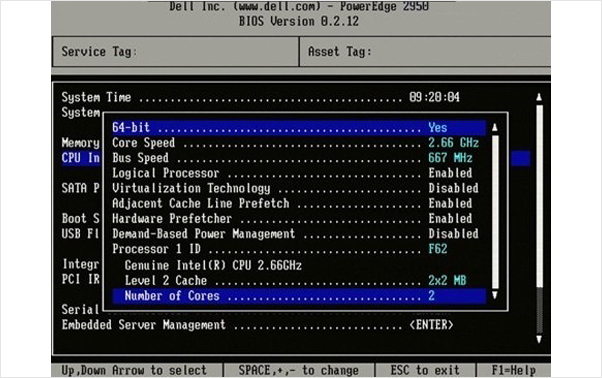Click the Yes value for 64-bit
The height and width of the screenshot is (378, 602).
click(x=438, y=127)
